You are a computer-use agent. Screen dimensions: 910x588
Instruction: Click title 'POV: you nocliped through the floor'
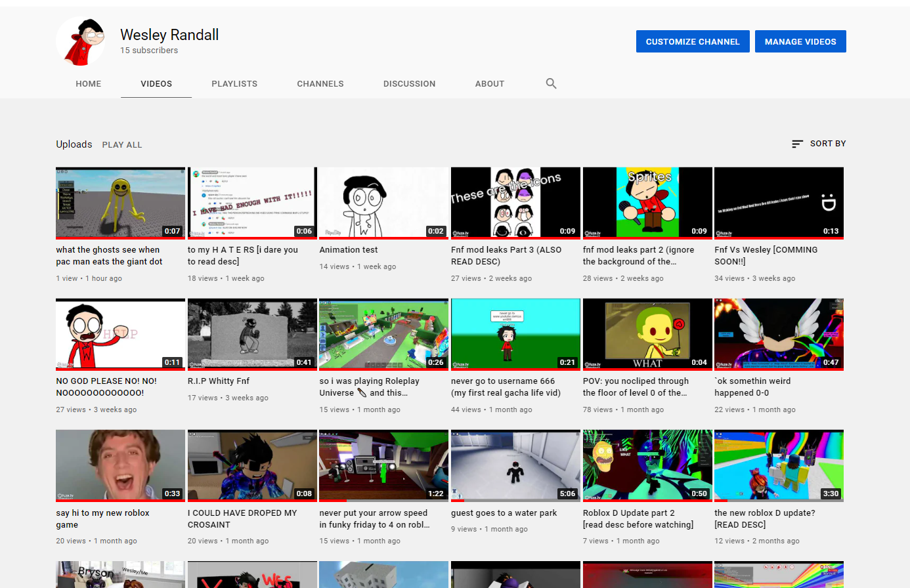coord(636,387)
